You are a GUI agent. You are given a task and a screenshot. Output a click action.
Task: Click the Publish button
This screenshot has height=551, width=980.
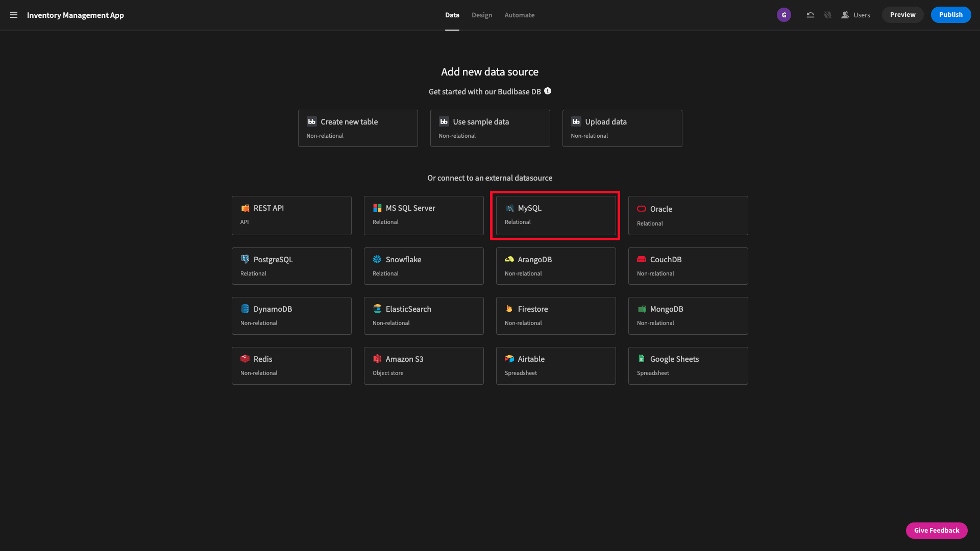(950, 15)
